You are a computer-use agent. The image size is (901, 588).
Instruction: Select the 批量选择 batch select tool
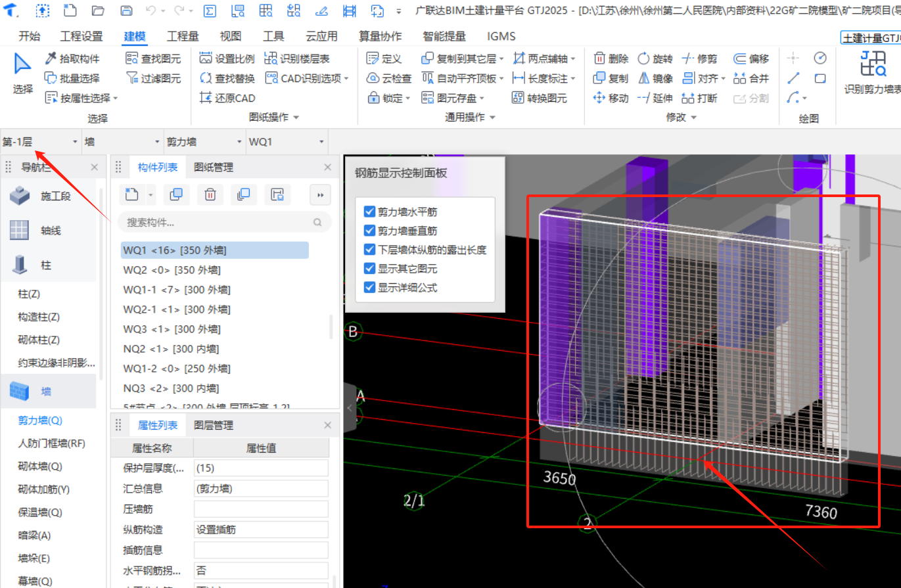[x=72, y=78]
